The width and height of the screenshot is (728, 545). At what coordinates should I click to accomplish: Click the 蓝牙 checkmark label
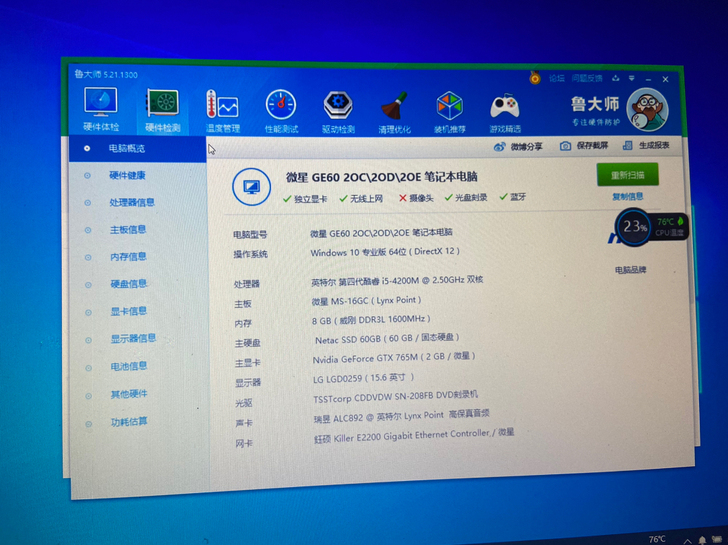click(513, 197)
